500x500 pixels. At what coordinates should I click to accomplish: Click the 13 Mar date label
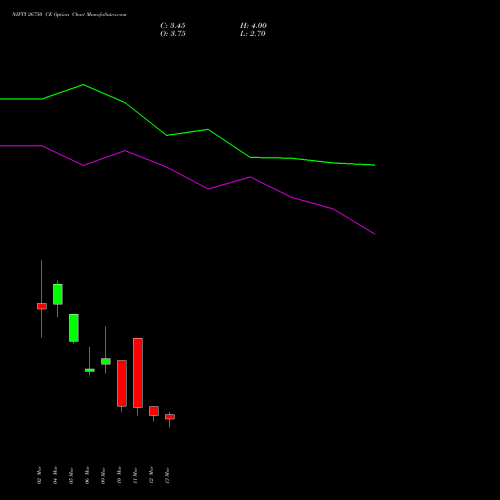(x=167, y=475)
